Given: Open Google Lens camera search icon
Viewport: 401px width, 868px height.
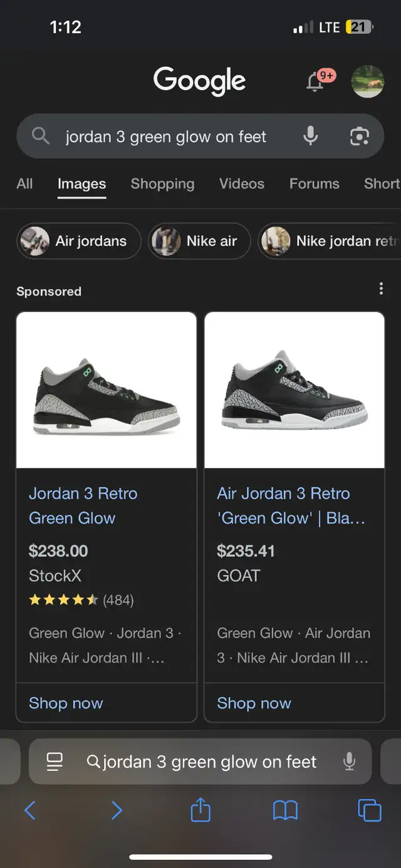Looking at the screenshot, I should click(x=359, y=136).
